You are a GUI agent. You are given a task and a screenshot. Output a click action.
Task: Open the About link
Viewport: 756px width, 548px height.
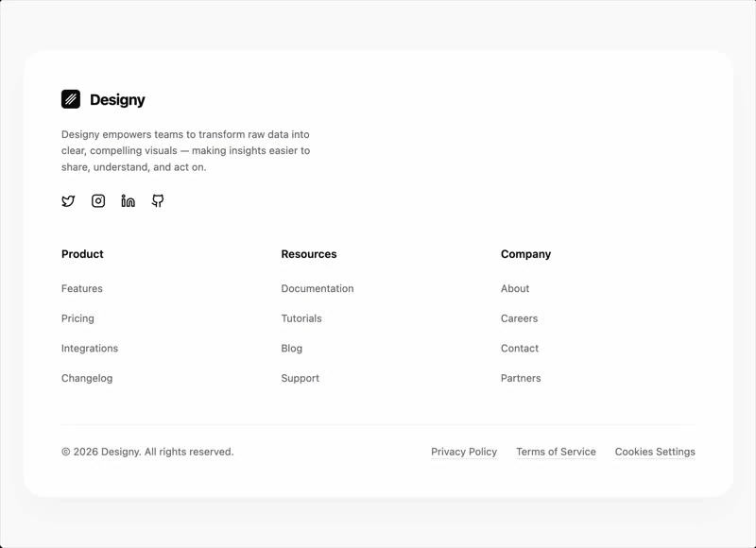pyautogui.click(x=515, y=288)
